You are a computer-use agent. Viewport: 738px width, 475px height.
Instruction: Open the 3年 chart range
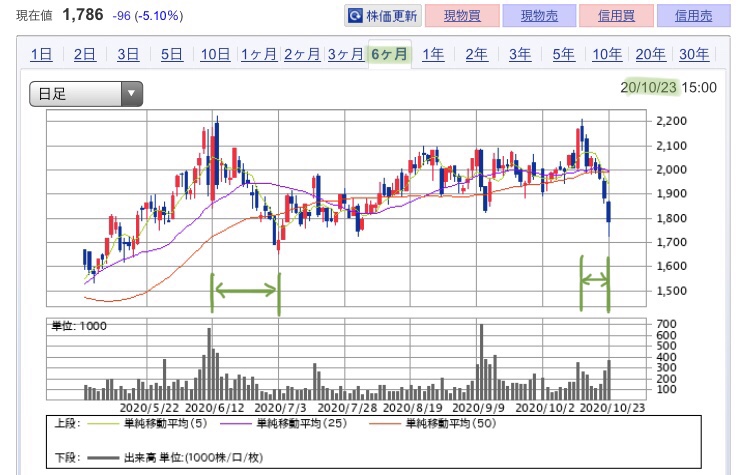(520, 55)
